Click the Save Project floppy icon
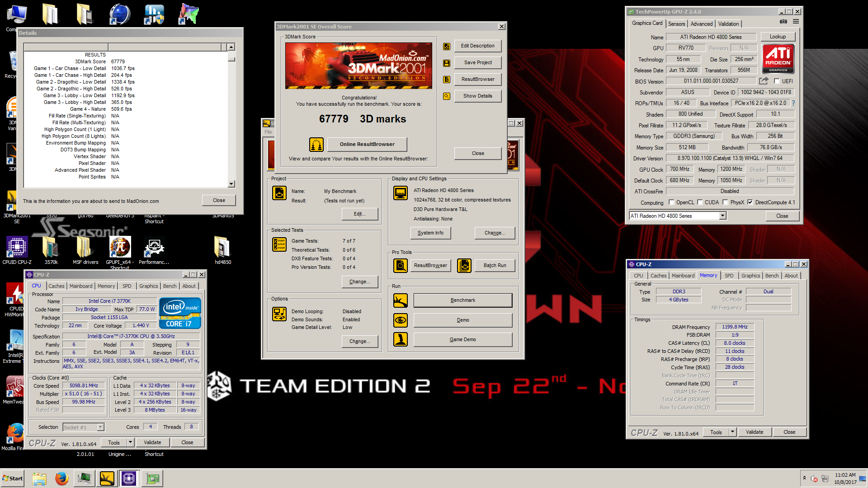The height and width of the screenshot is (488, 868). coord(447,63)
